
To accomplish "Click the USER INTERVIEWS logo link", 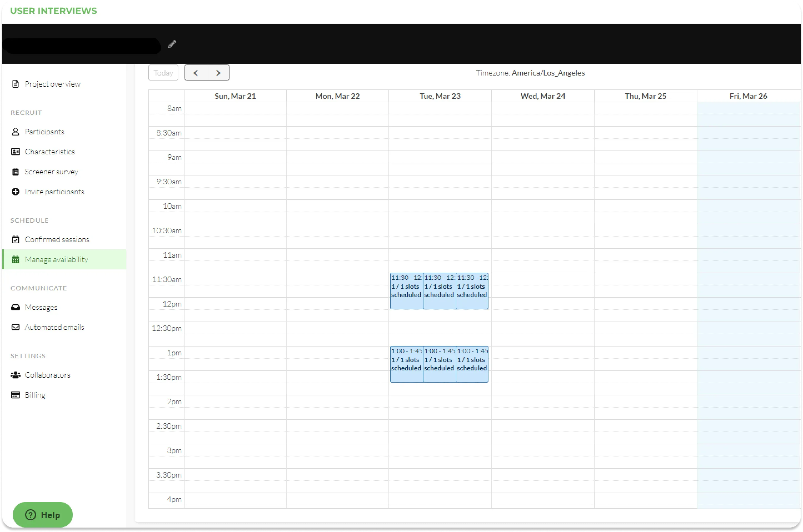I will click(x=53, y=11).
